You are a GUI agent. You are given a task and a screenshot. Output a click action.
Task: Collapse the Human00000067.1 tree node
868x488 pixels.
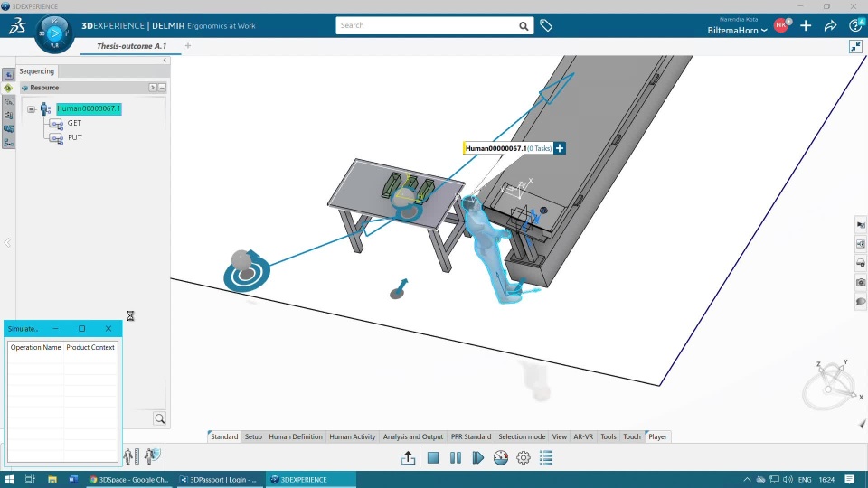click(x=31, y=109)
